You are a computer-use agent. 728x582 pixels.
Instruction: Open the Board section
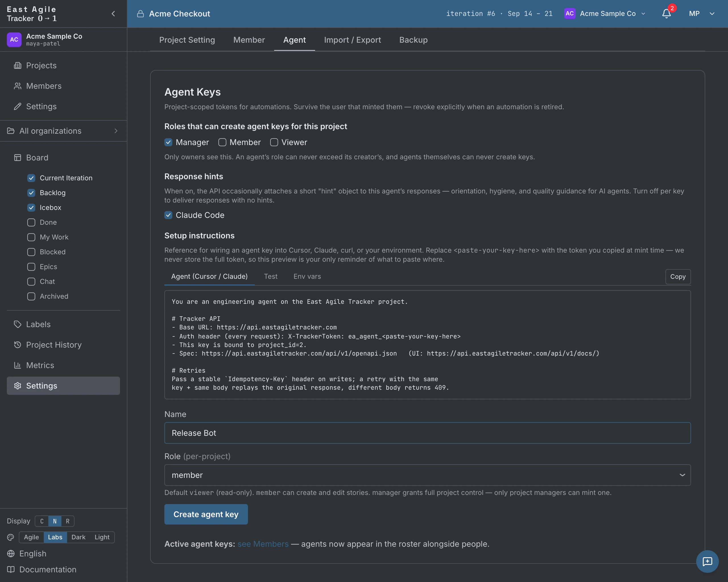[x=63, y=157]
